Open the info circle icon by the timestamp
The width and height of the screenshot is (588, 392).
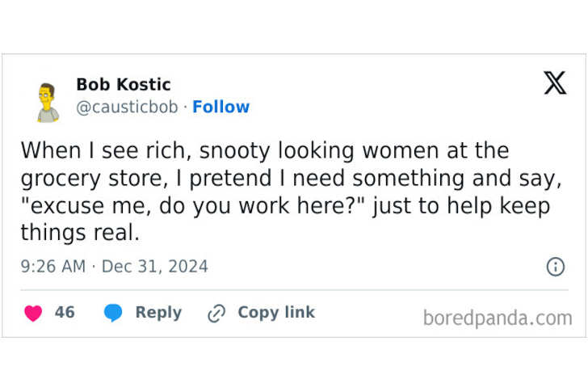point(556,267)
